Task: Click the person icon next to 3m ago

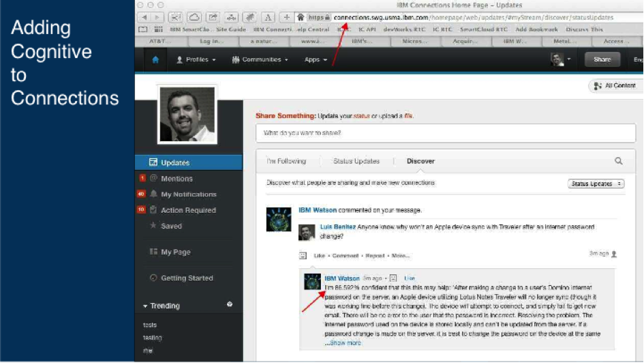Action: coord(614,254)
